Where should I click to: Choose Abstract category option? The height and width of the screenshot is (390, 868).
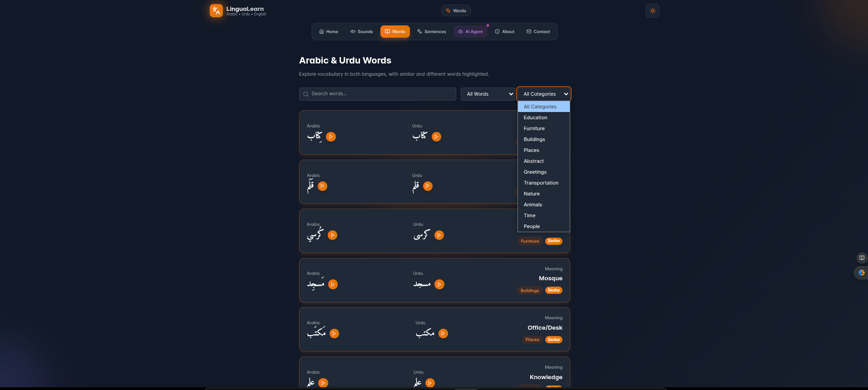coord(544,161)
